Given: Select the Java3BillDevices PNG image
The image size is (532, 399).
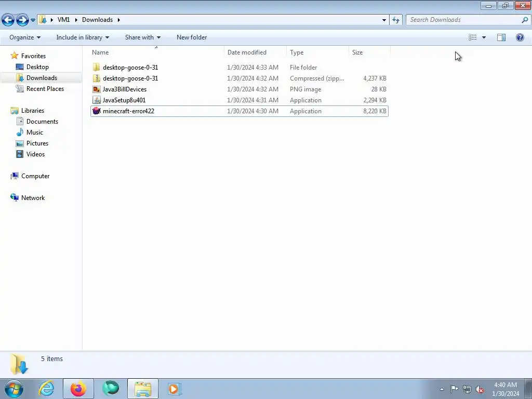Looking at the screenshot, I should (x=239, y=89).
